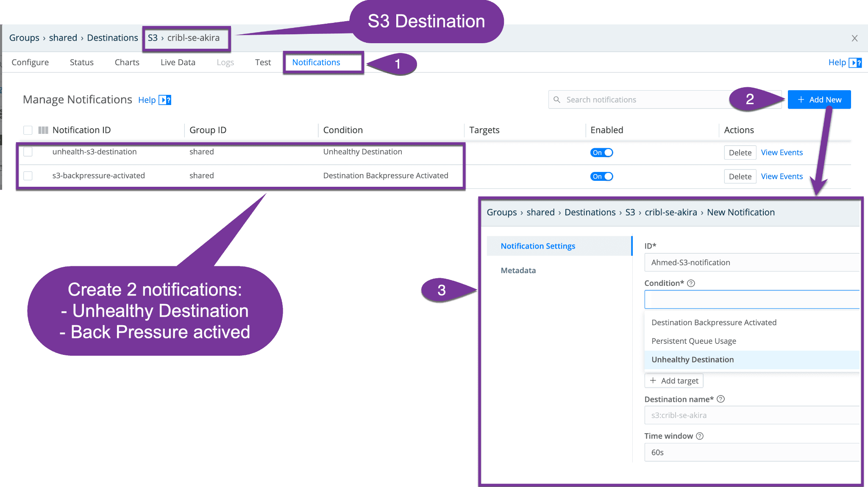Open the Metadata settings section
Image resolution: width=868 pixels, height=487 pixels.
pyautogui.click(x=518, y=270)
